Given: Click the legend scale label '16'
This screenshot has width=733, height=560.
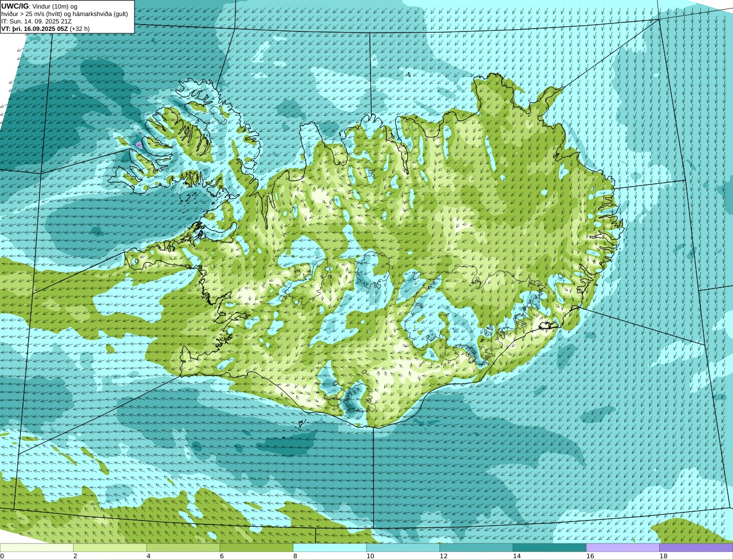Looking at the screenshot, I should point(590,556).
